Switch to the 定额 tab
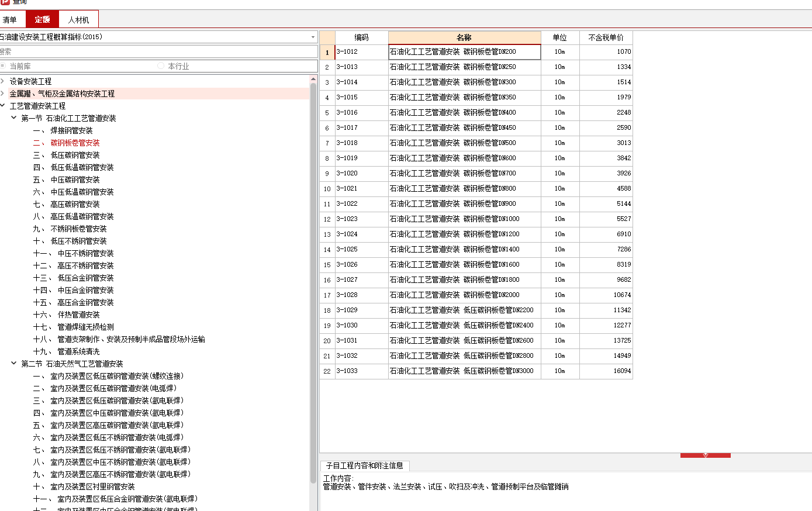Image resolution: width=812 pixels, height=511 pixels. click(42, 19)
